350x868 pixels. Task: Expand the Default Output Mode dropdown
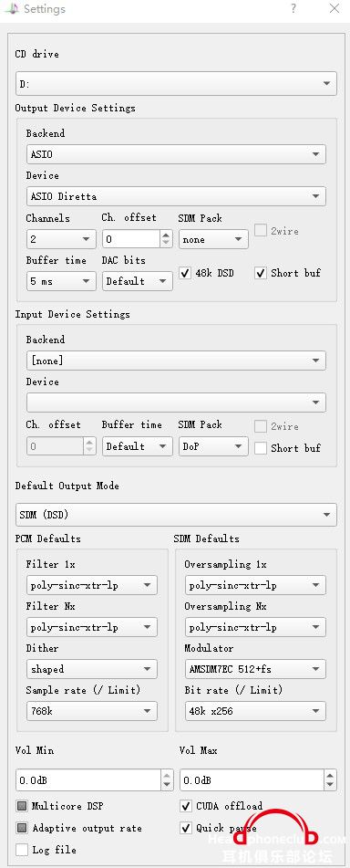click(176, 515)
